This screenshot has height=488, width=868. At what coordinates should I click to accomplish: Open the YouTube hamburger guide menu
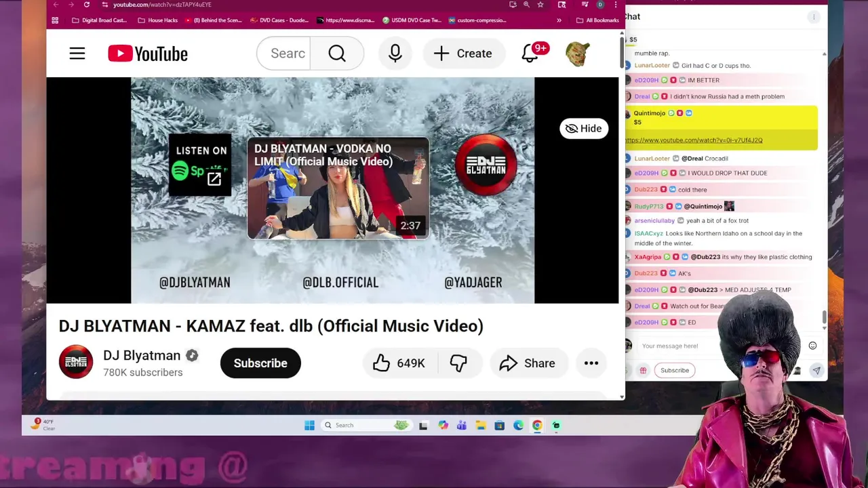[77, 54]
